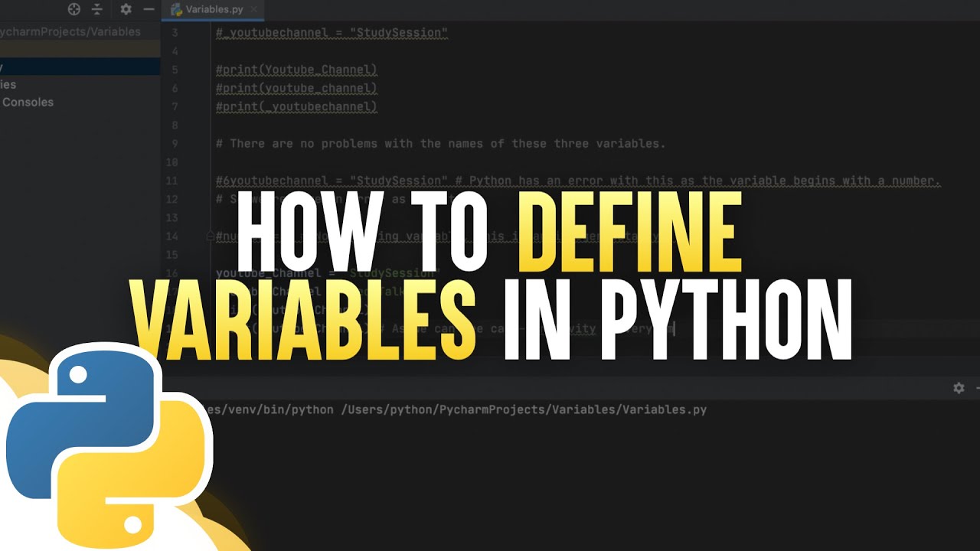Select the PycharmProjects/Variables project root
The width and height of the screenshot is (980, 551).
click(70, 31)
